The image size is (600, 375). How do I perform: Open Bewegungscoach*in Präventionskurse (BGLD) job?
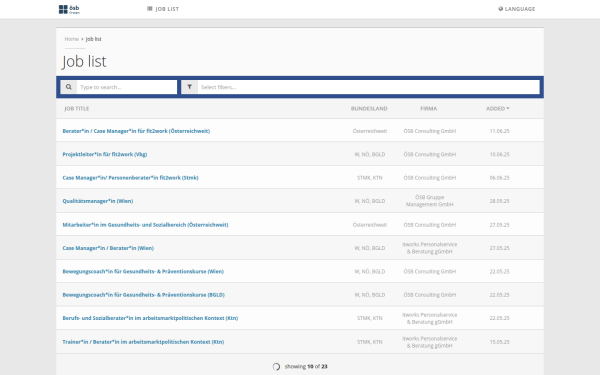click(x=143, y=295)
